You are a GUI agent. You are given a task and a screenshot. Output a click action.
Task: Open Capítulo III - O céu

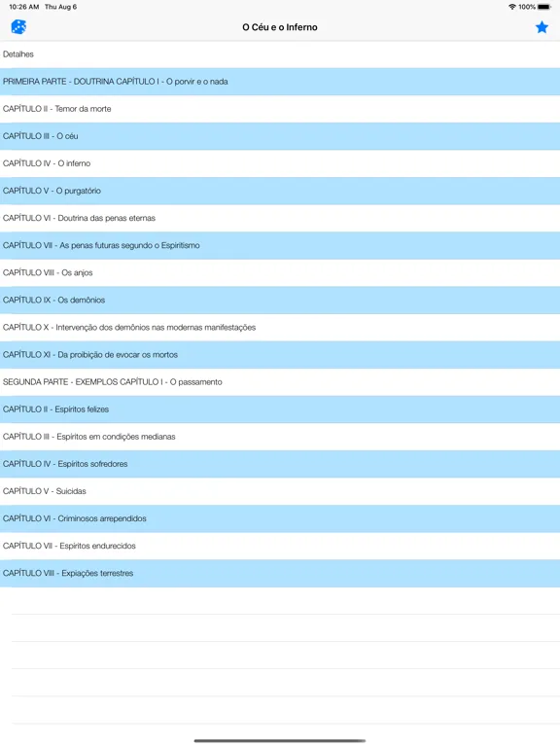click(x=280, y=136)
